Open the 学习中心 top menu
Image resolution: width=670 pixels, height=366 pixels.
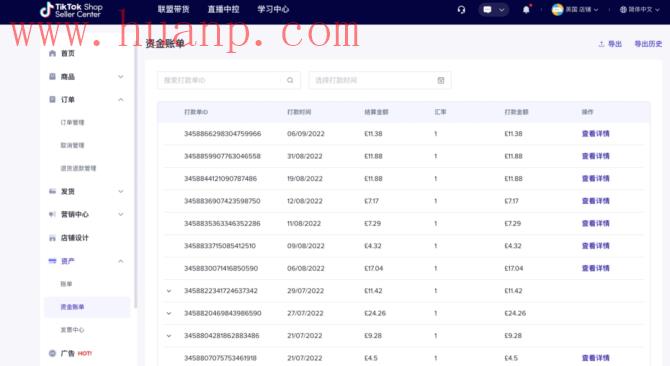click(273, 9)
